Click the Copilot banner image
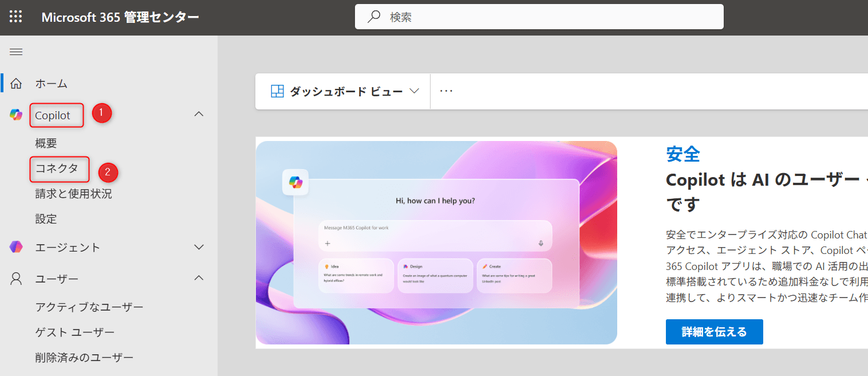 click(436, 242)
